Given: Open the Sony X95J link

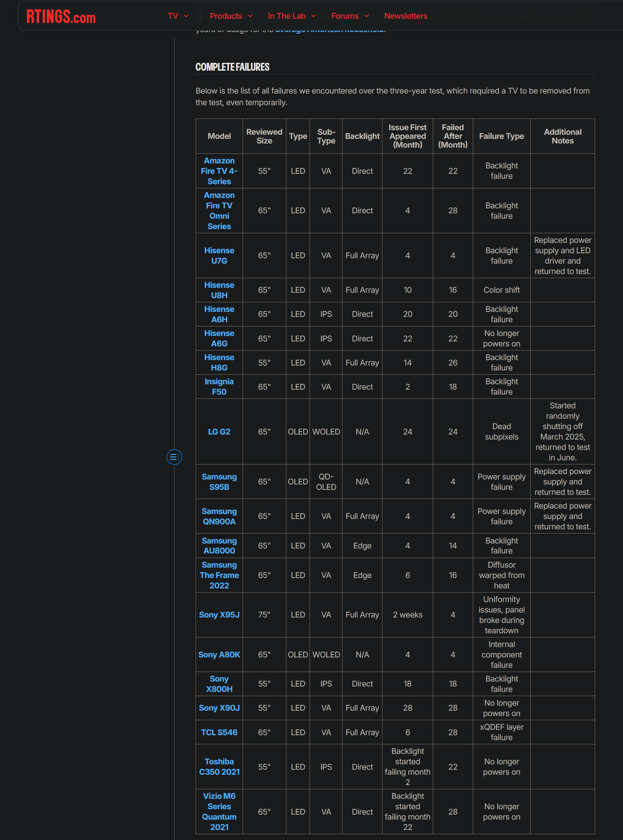Looking at the screenshot, I should [219, 615].
